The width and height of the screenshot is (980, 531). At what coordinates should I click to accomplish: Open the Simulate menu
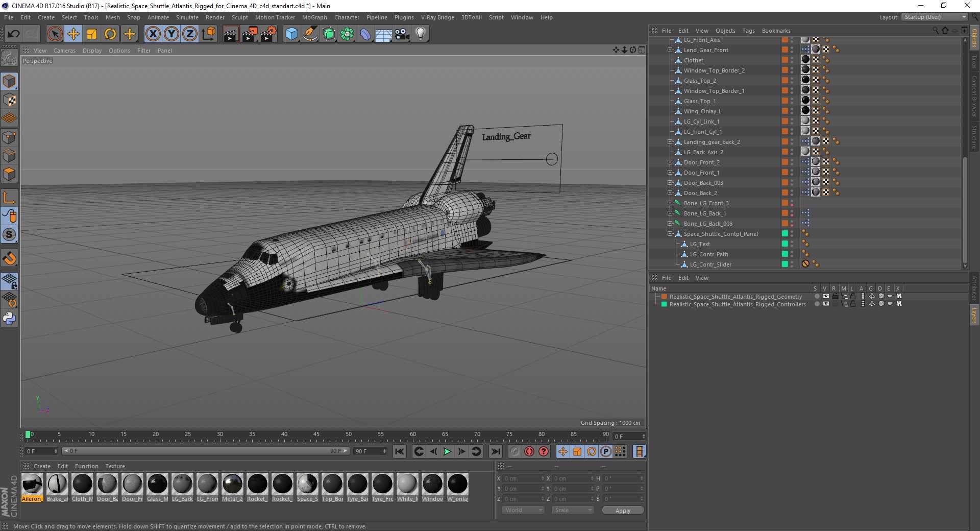187,17
